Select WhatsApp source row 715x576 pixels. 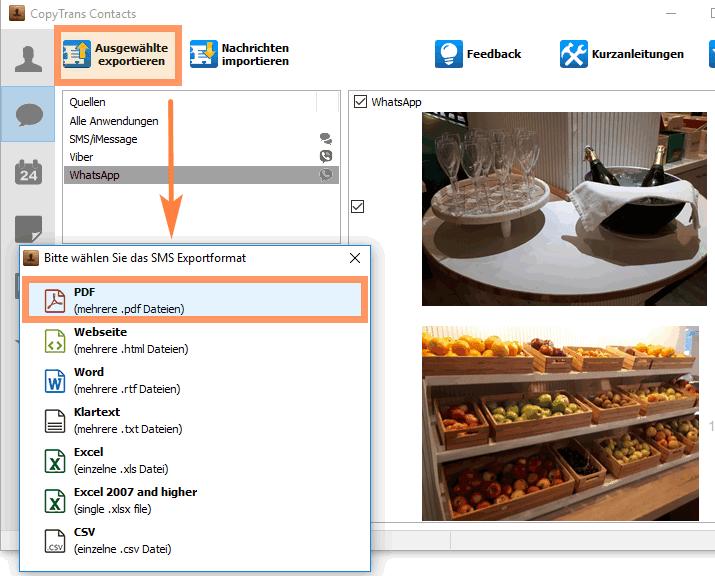pyautogui.click(x=201, y=175)
